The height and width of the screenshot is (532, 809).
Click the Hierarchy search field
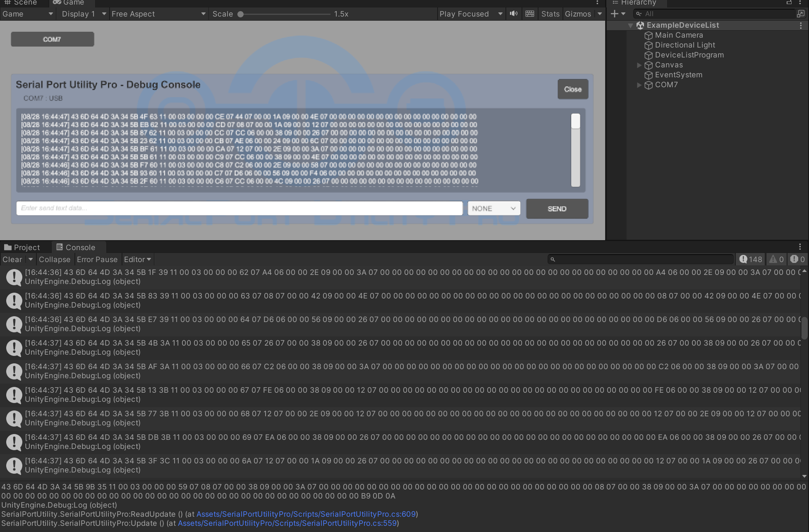click(x=714, y=14)
